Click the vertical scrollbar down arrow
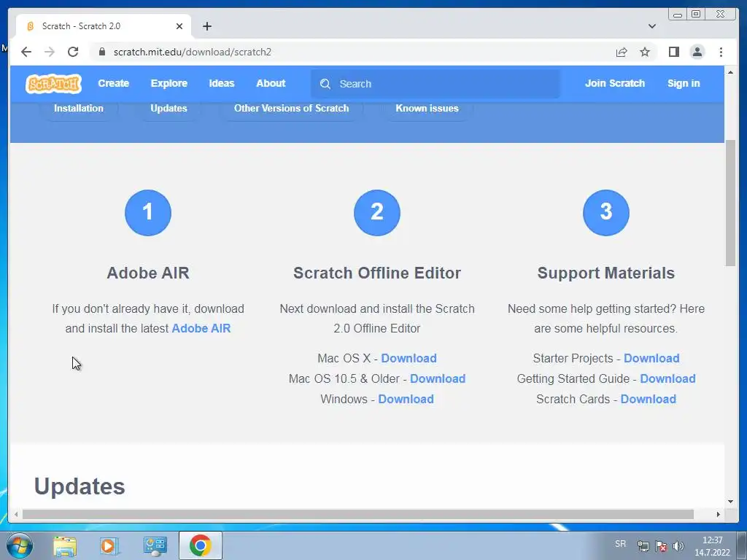This screenshot has width=747, height=560. (x=730, y=501)
